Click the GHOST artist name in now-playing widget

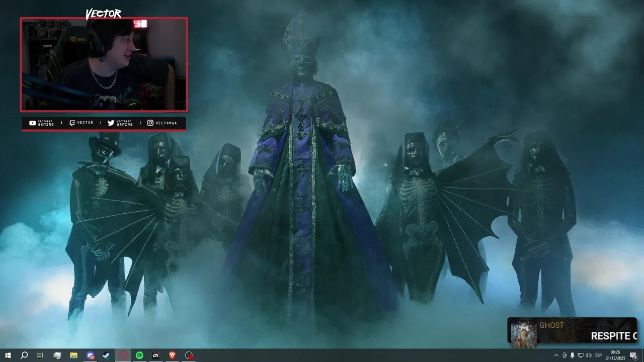551,325
